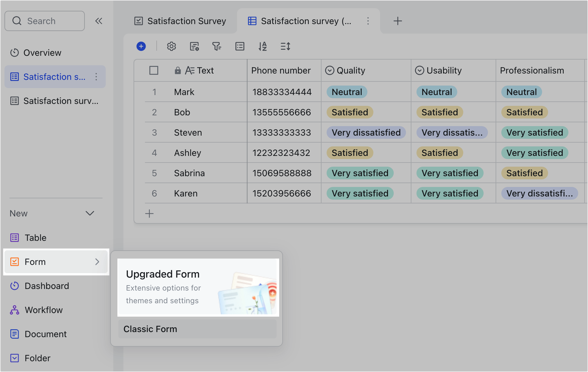Open the three-dot menu on the active tab
Screen dimensions: 588x372
click(x=368, y=21)
